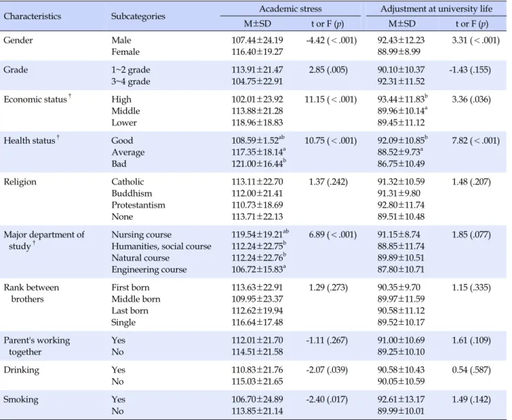Select 'Humanities, social course' subcategory

pyautogui.click(x=161, y=247)
